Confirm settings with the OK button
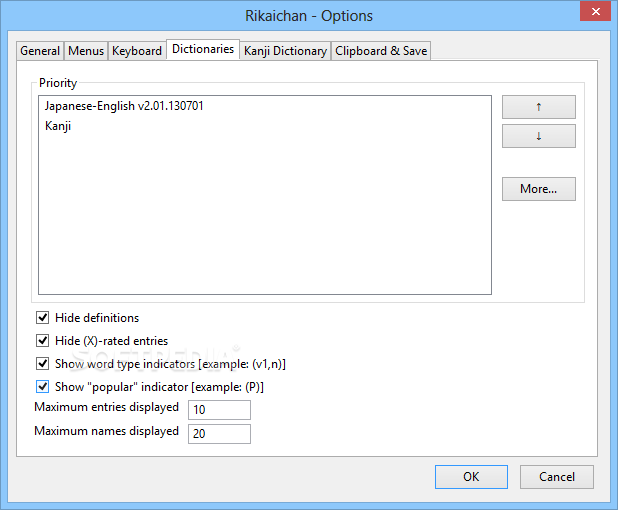 (471, 477)
